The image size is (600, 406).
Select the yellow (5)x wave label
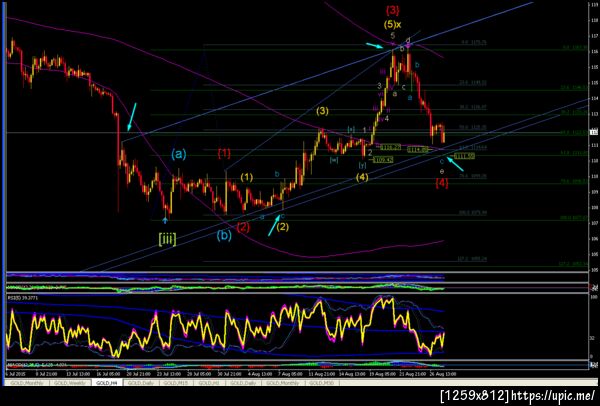393,24
